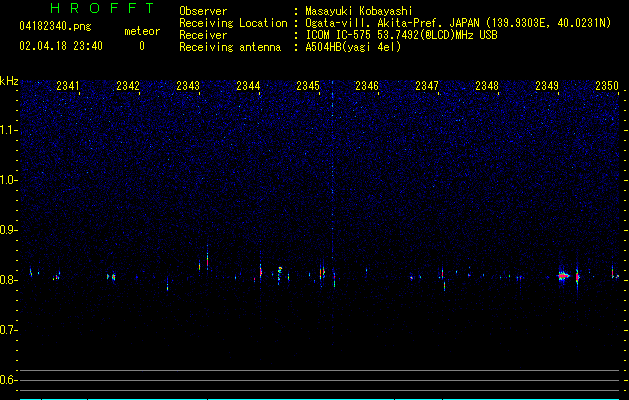Click the 1.0 kHz axis label

click(9, 180)
